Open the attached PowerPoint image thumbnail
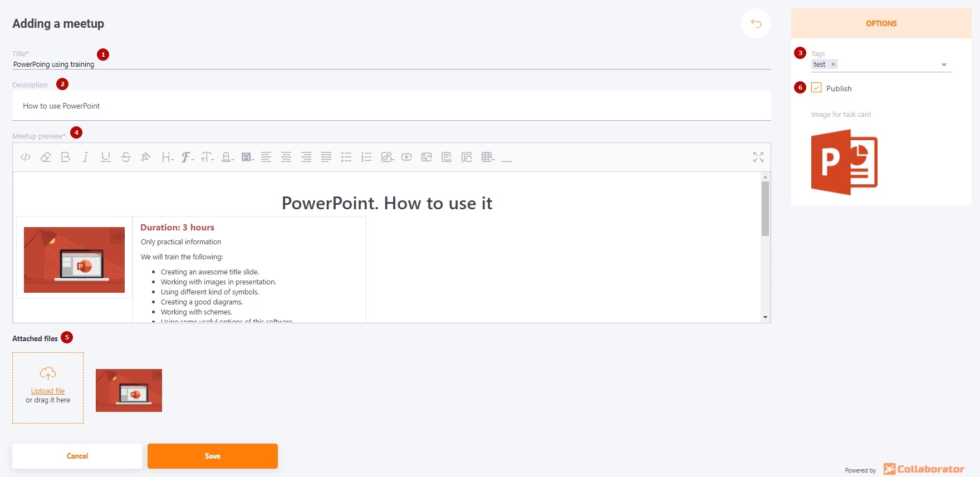980x477 pixels. tap(129, 390)
